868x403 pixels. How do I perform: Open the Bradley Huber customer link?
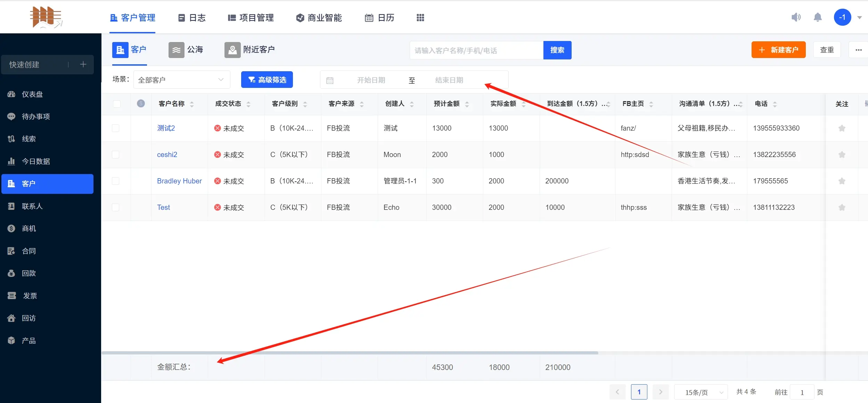tap(179, 181)
